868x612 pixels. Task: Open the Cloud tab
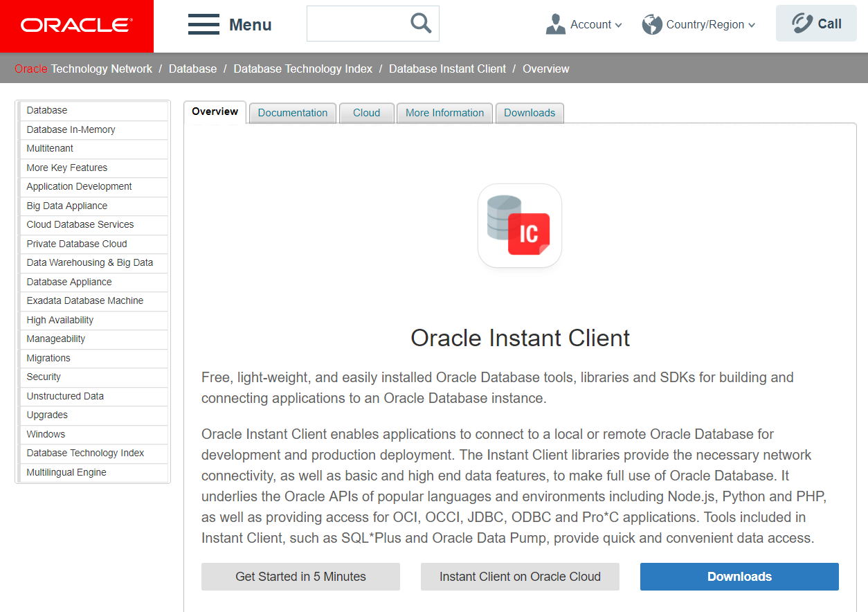click(366, 113)
